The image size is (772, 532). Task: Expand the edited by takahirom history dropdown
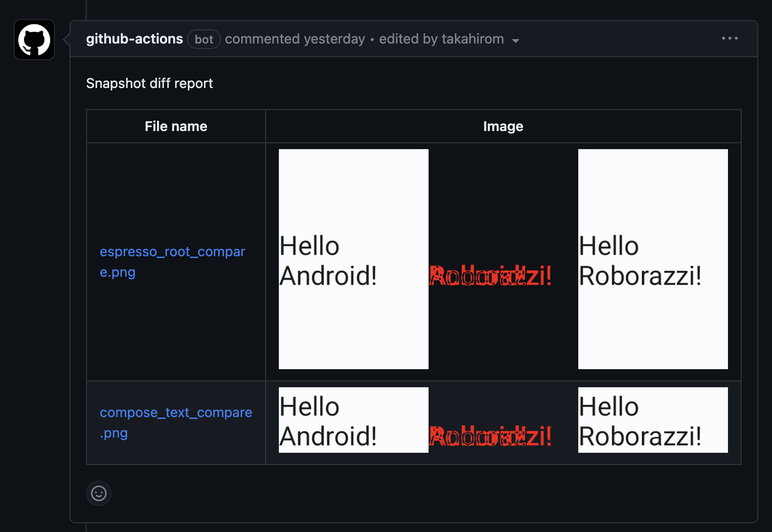point(449,39)
